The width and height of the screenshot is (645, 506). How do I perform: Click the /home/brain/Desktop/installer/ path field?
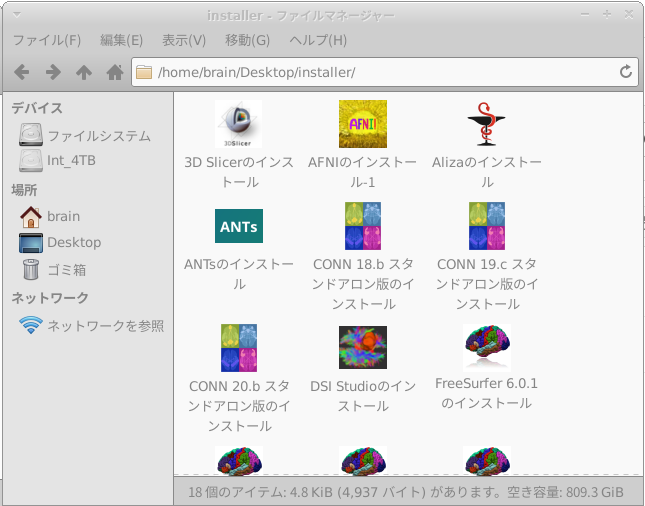(385, 72)
